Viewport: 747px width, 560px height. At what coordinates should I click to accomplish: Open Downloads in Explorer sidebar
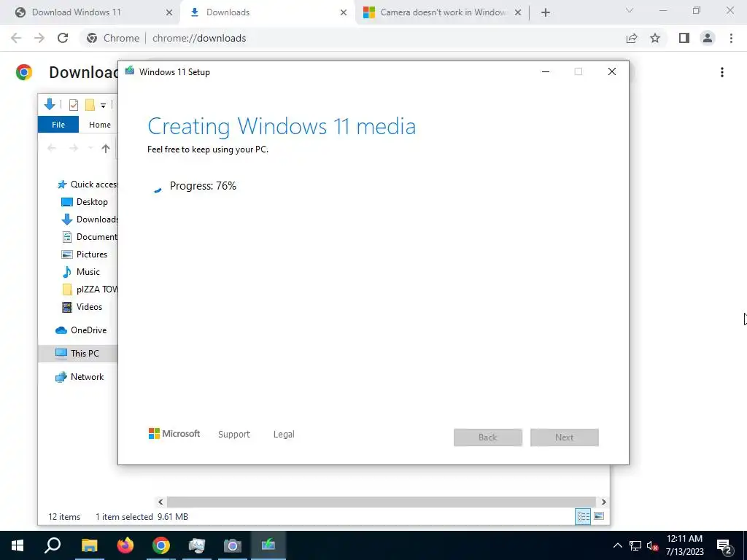point(90,219)
